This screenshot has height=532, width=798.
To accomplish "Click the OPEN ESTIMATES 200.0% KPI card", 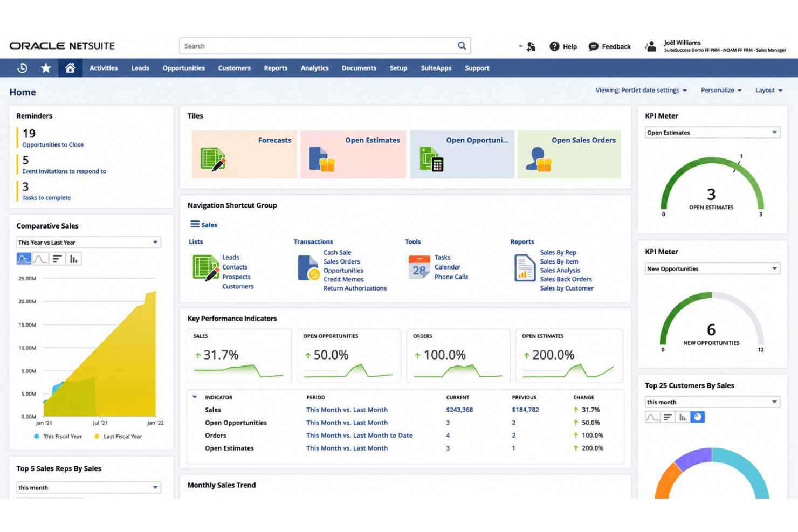I will pos(569,356).
